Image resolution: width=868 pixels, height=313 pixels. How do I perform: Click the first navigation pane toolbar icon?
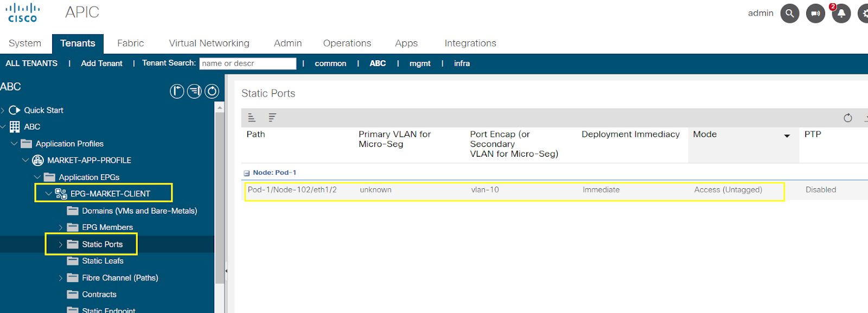[177, 91]
